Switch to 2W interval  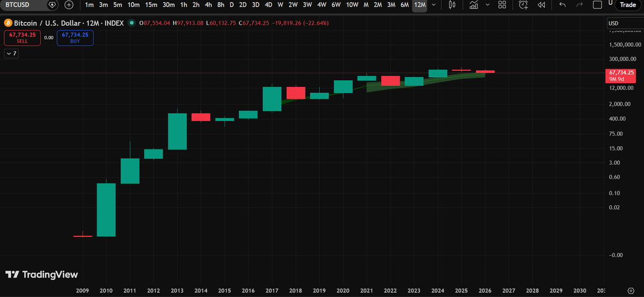click(x=293, y=5)
